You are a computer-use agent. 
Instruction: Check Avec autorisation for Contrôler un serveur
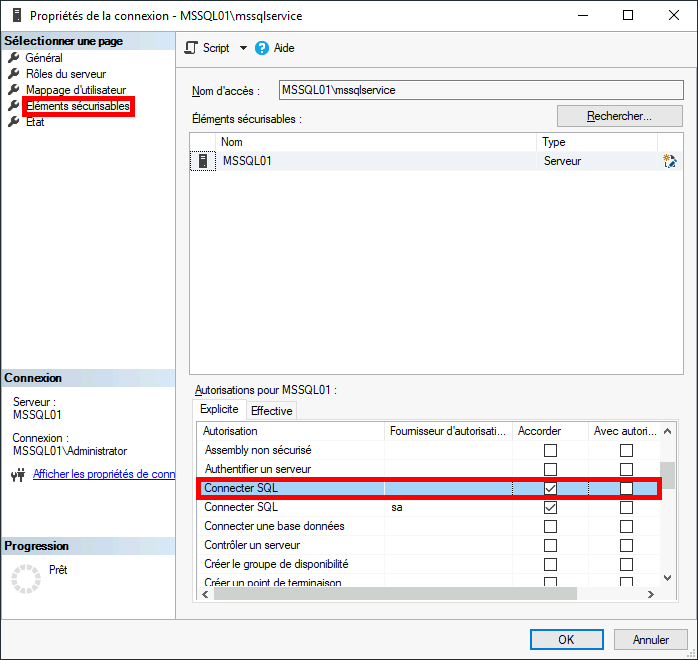coord(626,545)
